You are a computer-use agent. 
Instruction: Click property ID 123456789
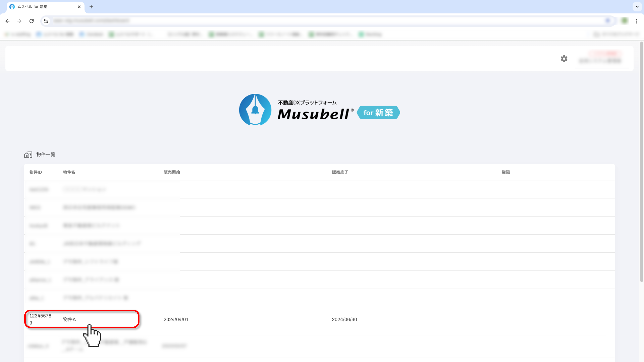tap(40, 319)
